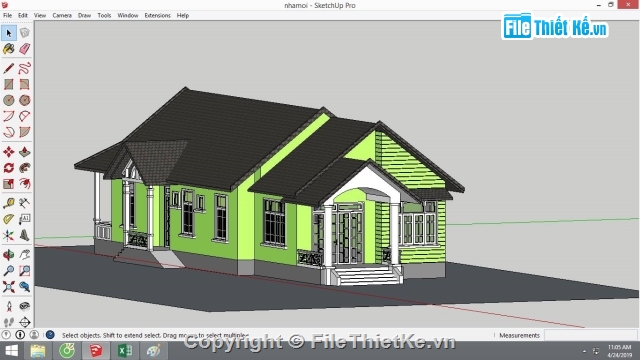This screenshot has height=360, width=640.
Task: Open the Camera menu
Action: click(62, 16)
